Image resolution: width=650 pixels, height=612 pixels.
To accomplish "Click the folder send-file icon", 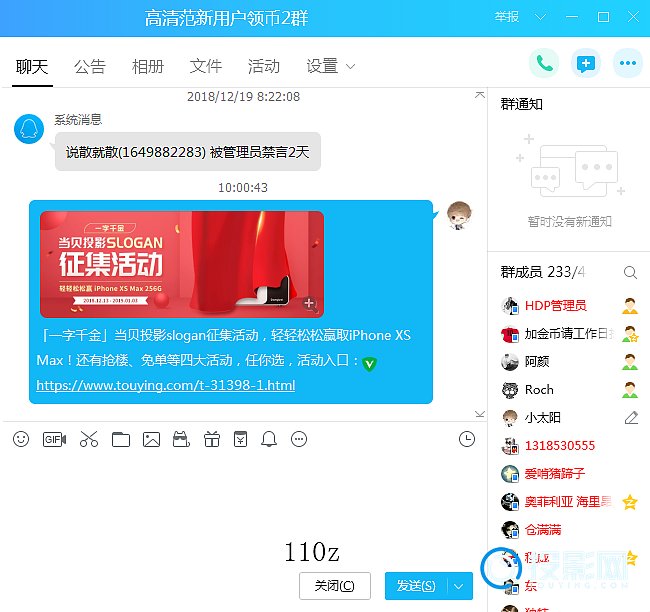I will [x=121, y=439].
